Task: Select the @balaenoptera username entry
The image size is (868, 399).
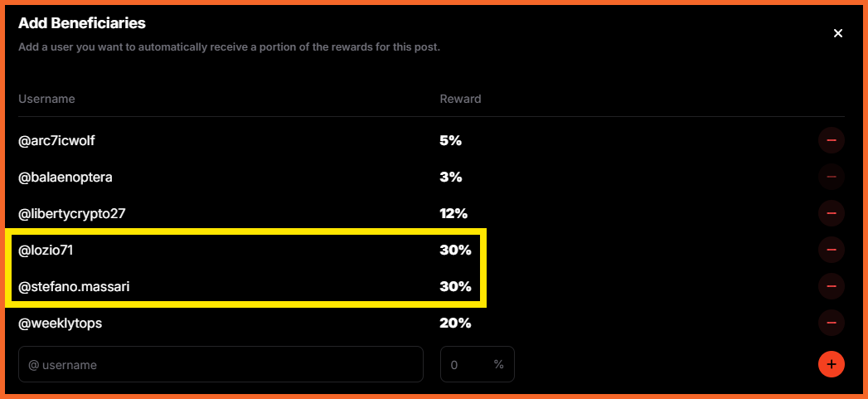Action: pyautogui.click(x=65, y=178)
